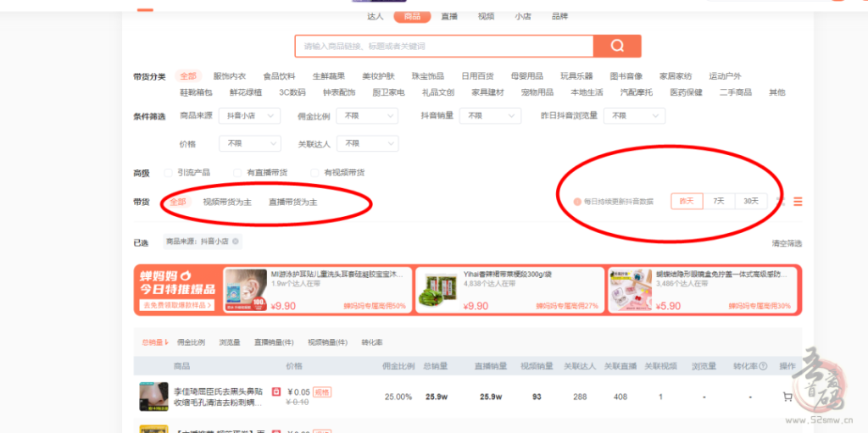Click the 408 关联直播 value
Viewport: 868px width, 433px height.
[x=620, y=397]
